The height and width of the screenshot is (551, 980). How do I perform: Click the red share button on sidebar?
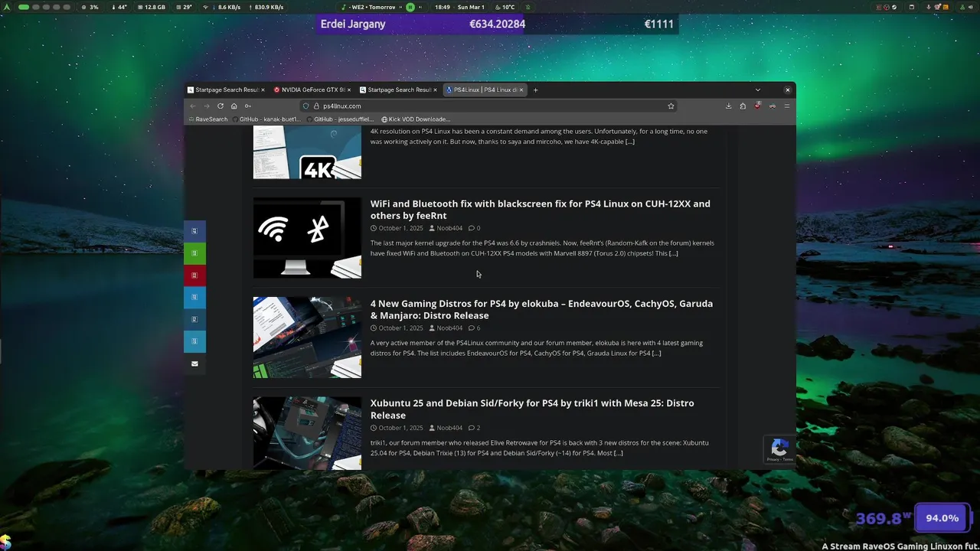(194, 275)
